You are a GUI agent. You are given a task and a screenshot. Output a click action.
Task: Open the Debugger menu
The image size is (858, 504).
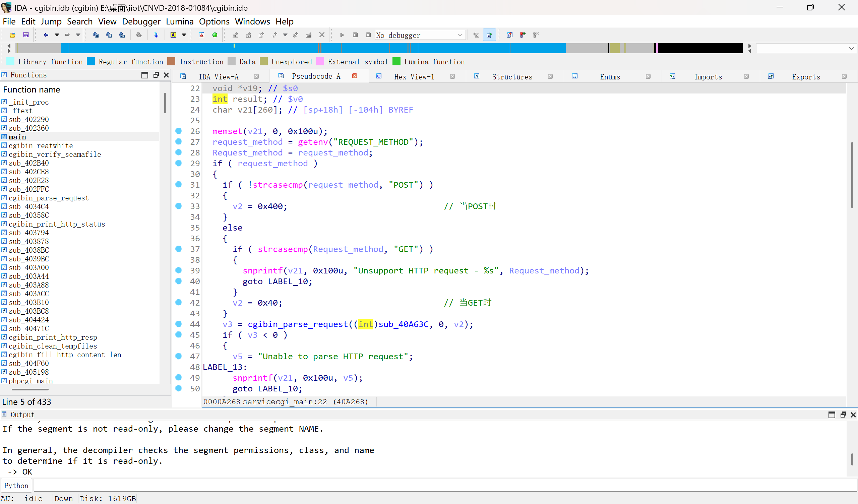coord(141,21)
